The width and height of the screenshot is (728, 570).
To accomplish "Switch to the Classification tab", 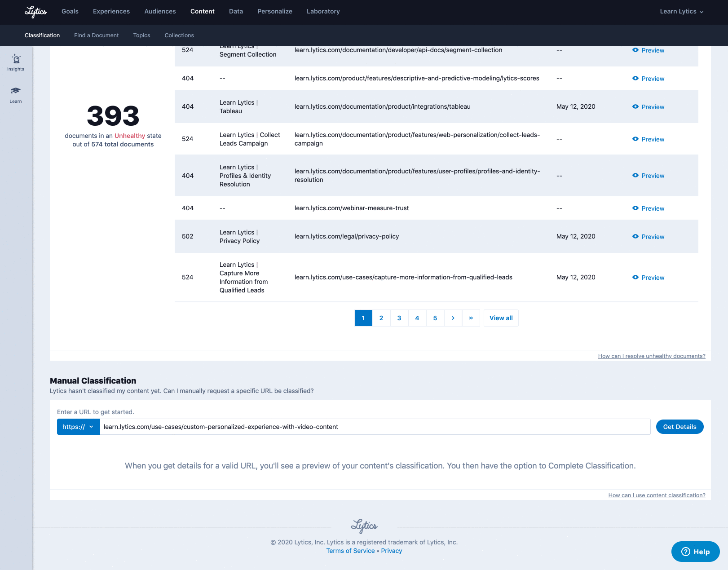I will 42,35.
